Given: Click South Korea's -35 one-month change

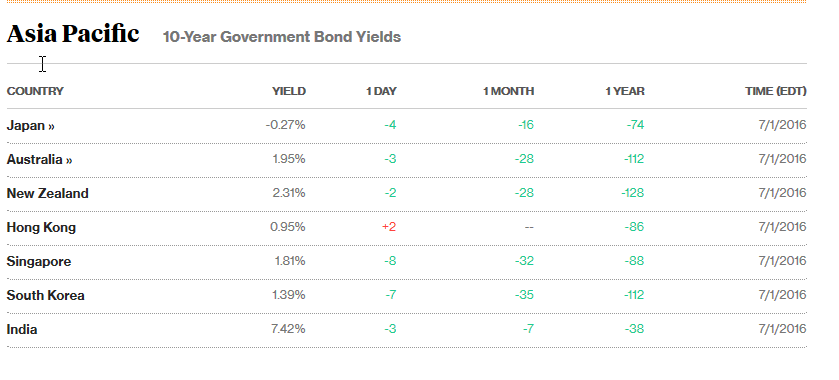Looking at the screenshot, I should pos(524,295).
